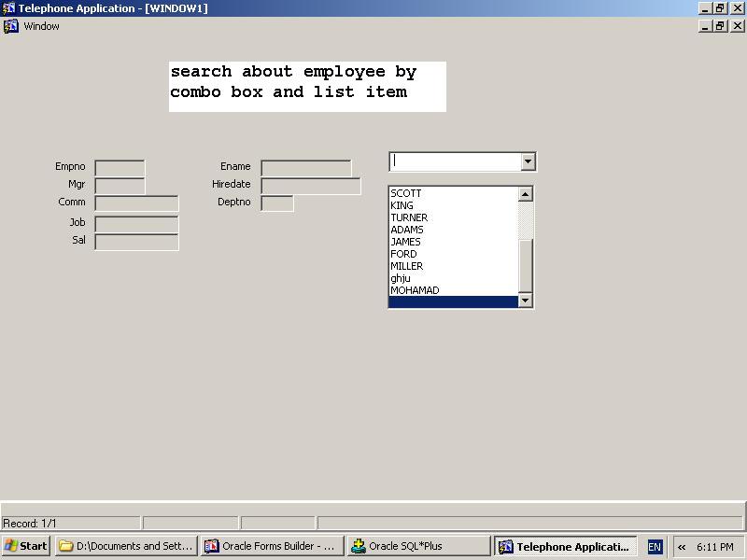
Task: Click the EN language indicator
Action: point(655,547)
